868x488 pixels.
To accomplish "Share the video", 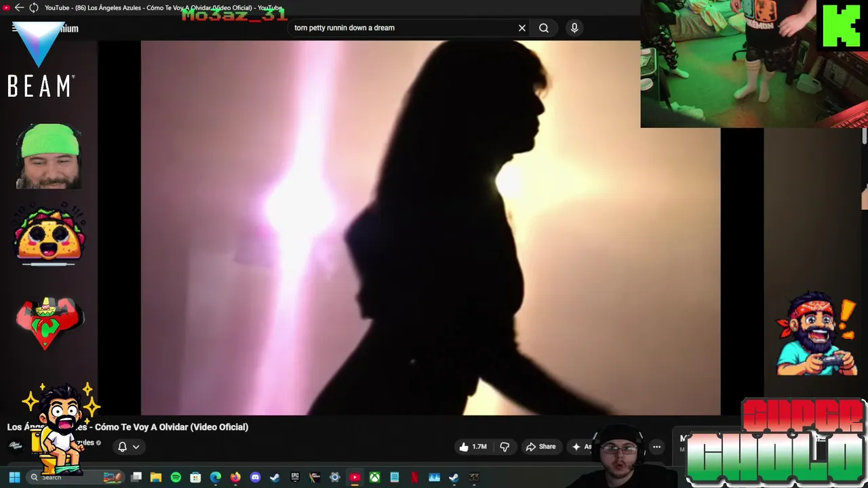I will click(540, 447).
